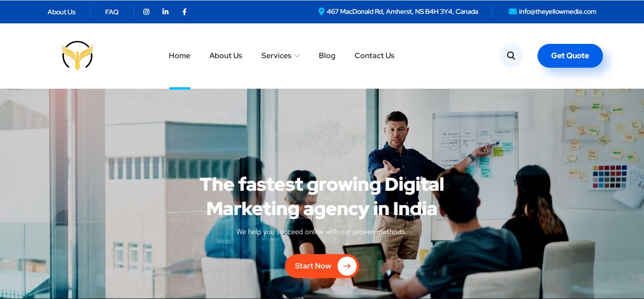Viewport: 644px width, 299px height.
Task: Open About Us link in top bar
Action: (x=62, y=12)
